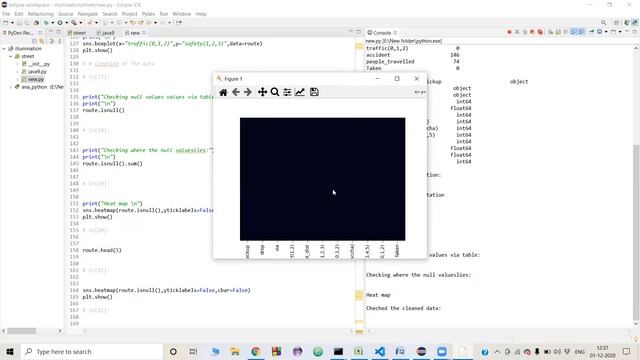Open Configure subplots in Figure 1
This screenshot has width=640, height=360.
287,92
